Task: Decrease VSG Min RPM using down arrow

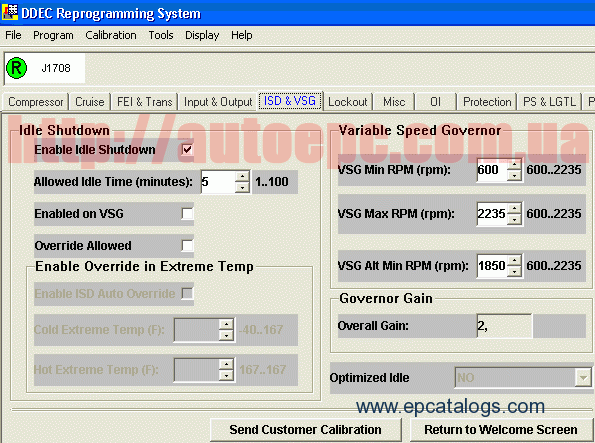Action: coord(514,175)
